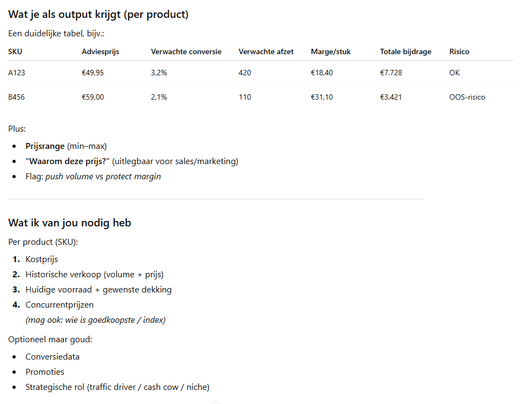Click the Adviesprijs column header
The width and height of the screenshot is (532, 404).
(x=100, y=52)
